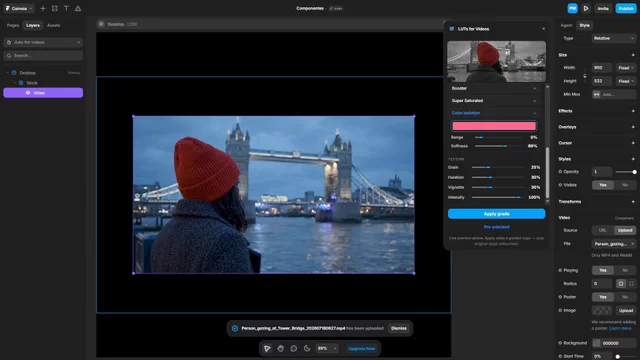This screenshot has width=640, height=360.
Task: Clear the Person_gazing file with x icon
Action: click(632, 244)
